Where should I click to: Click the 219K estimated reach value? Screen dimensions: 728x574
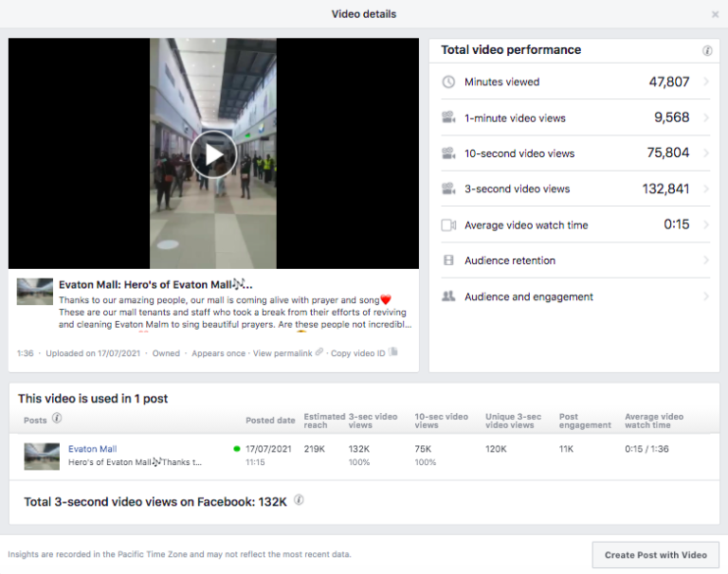pyautogui.click(x=315, y=449)
